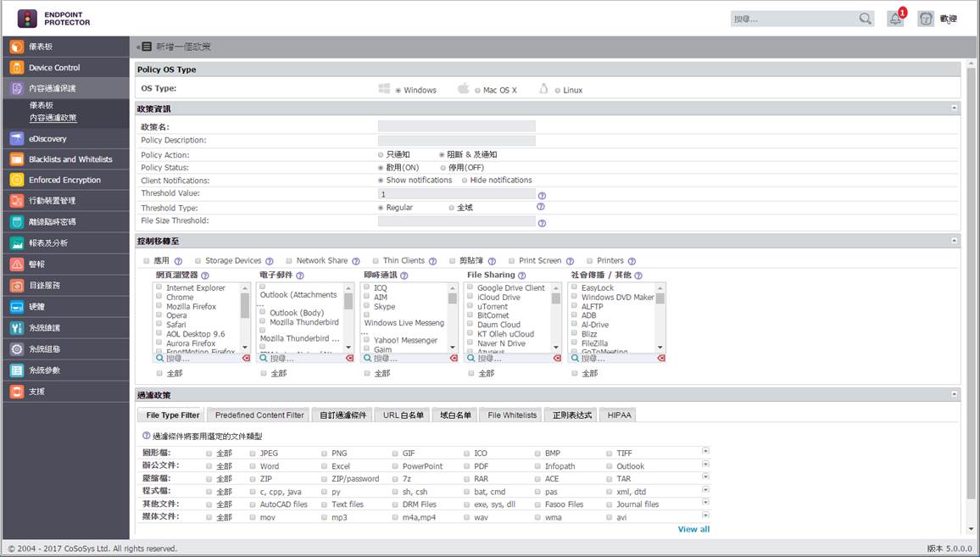This screenshot has width=980, height=557.
Task: Enable the Storage Devices checkbox
Action: pos(198,260)
